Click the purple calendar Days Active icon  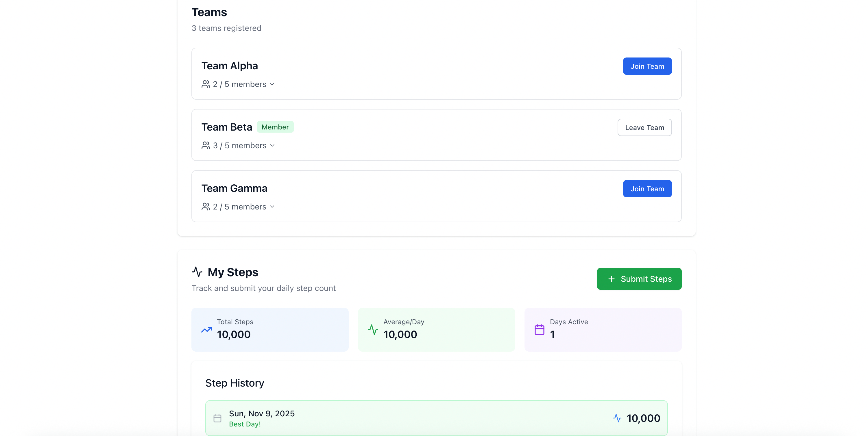[540, 330]
